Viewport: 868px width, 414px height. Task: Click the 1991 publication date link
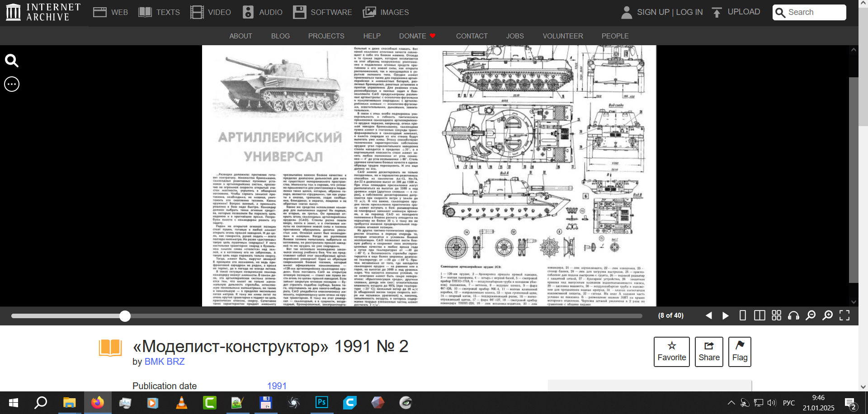(x=277, y=386)
